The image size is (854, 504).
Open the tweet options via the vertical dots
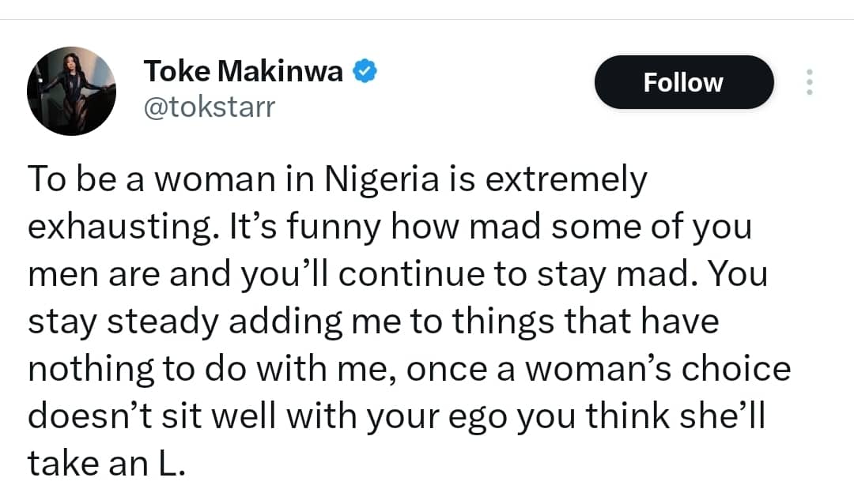pos(810,81)
